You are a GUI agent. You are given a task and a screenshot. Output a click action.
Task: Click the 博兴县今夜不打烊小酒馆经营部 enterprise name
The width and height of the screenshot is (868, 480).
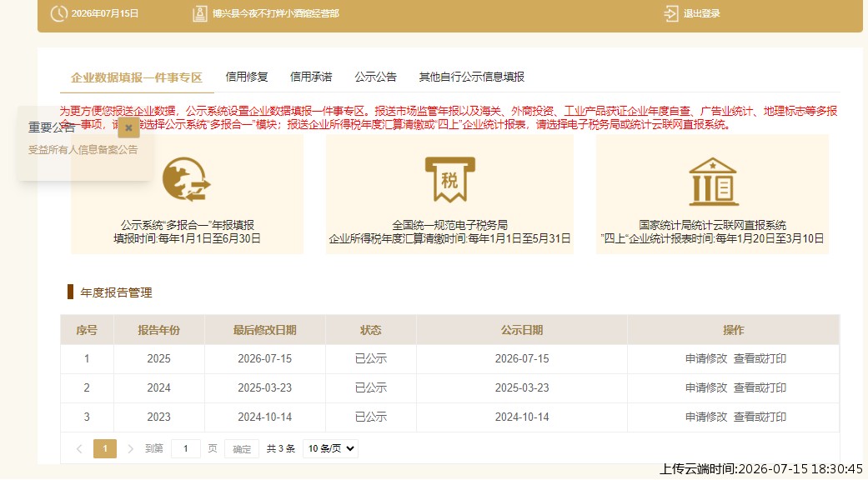coord(276,13)
